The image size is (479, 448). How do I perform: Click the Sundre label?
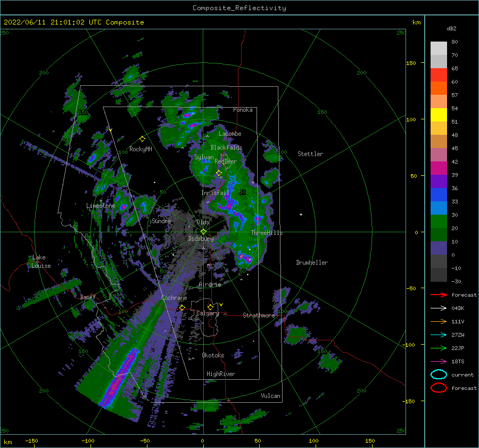[161, 221]
